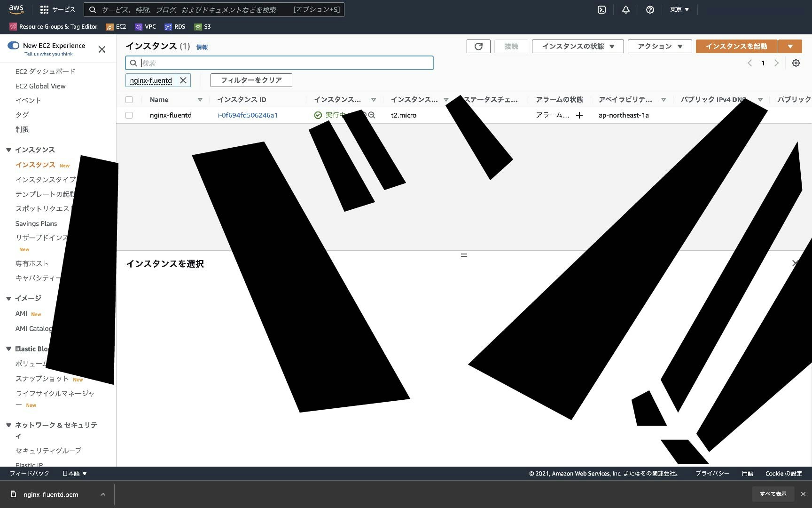Open the S3 service shortcut
Screen dimensions: 812x508
(x=203, y=27)
